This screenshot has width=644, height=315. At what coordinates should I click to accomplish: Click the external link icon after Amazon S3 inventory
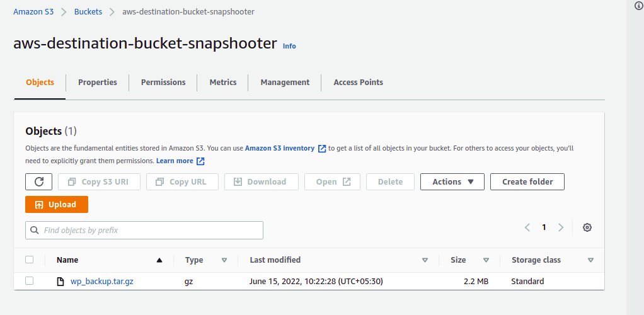pyautogui.click(x=322, y=149)
